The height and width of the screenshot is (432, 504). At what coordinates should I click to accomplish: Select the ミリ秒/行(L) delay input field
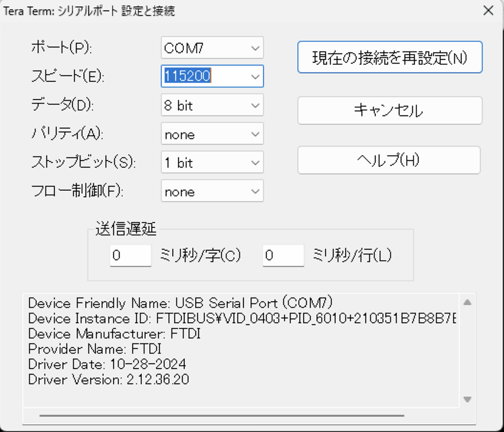pyautogui.click(x=283, y=256)
